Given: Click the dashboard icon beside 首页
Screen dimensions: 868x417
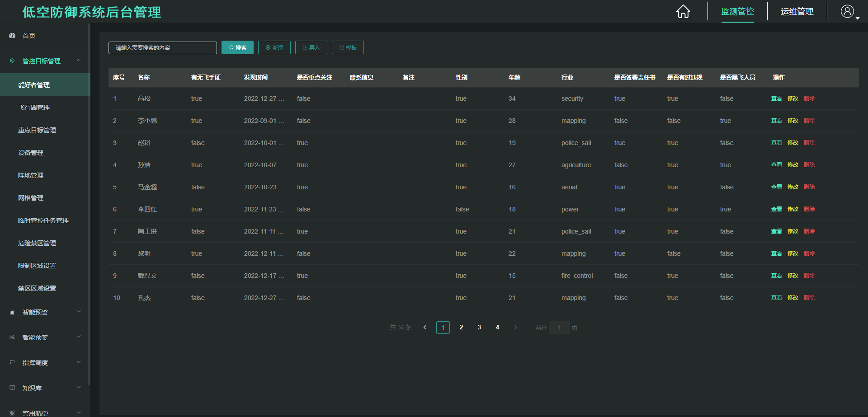Looking at the screenshot, I should pos(12,35).
